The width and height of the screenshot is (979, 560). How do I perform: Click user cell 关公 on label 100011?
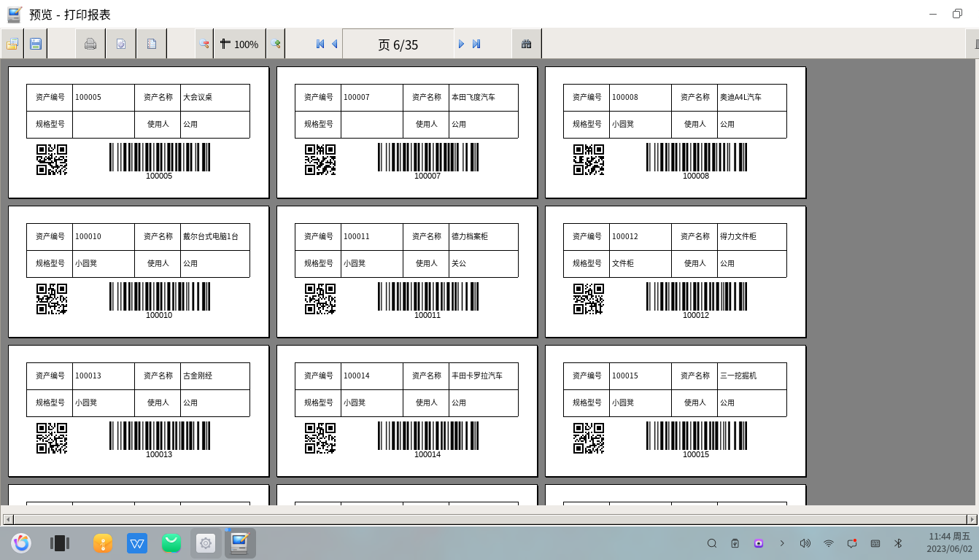pyautogui.click(x=484, y=264)
